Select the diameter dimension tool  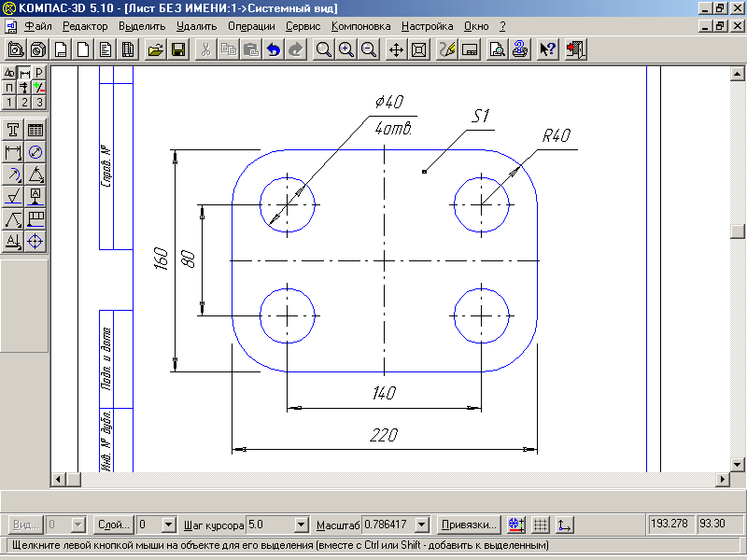(x=35, y=152)
